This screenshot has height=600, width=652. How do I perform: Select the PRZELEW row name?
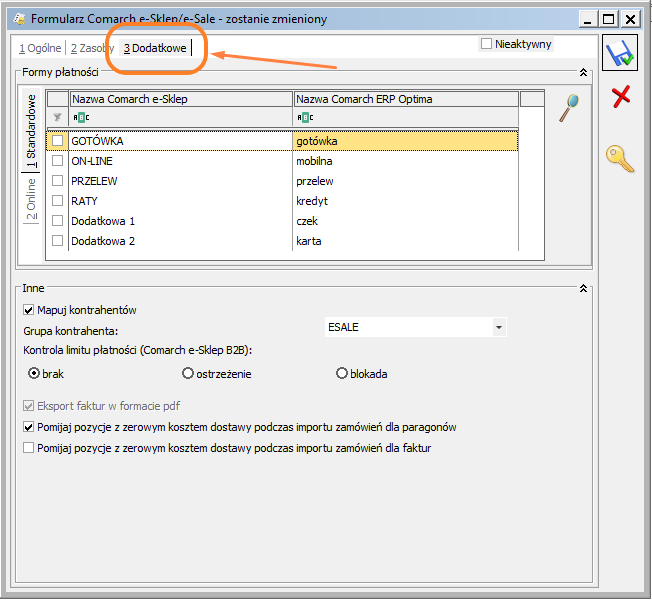coord(94,181)
